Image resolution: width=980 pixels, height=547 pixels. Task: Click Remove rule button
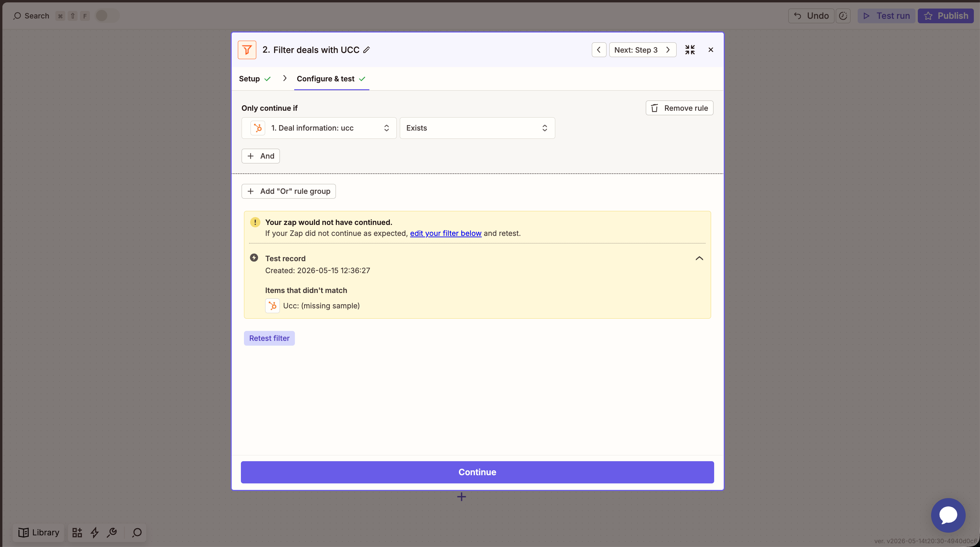coord(679,108)
